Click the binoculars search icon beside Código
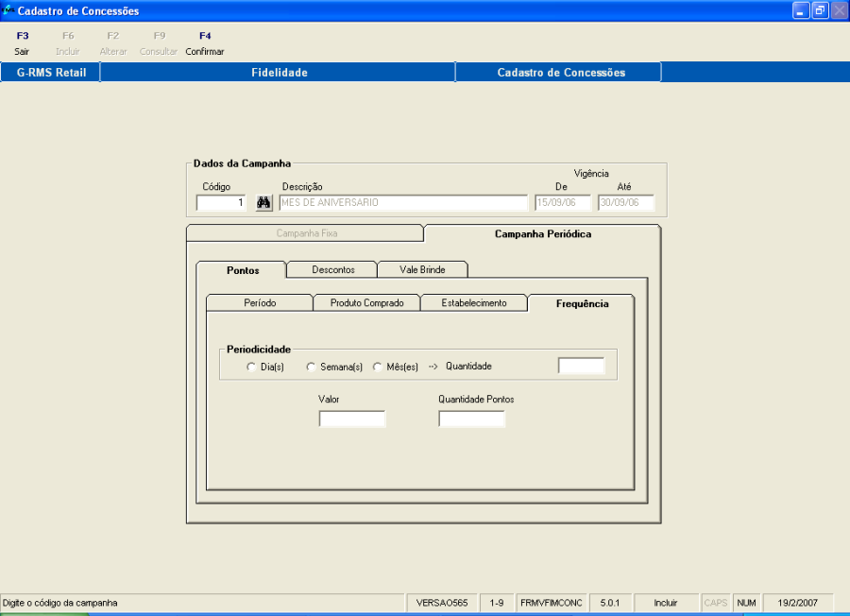This screenshot has height=616, width=850. [x=264, y=203]
